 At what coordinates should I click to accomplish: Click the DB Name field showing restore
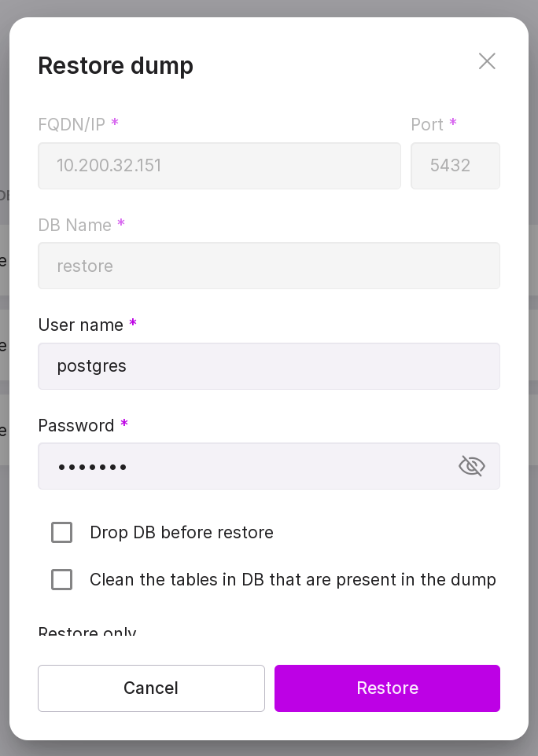[268, 266]
